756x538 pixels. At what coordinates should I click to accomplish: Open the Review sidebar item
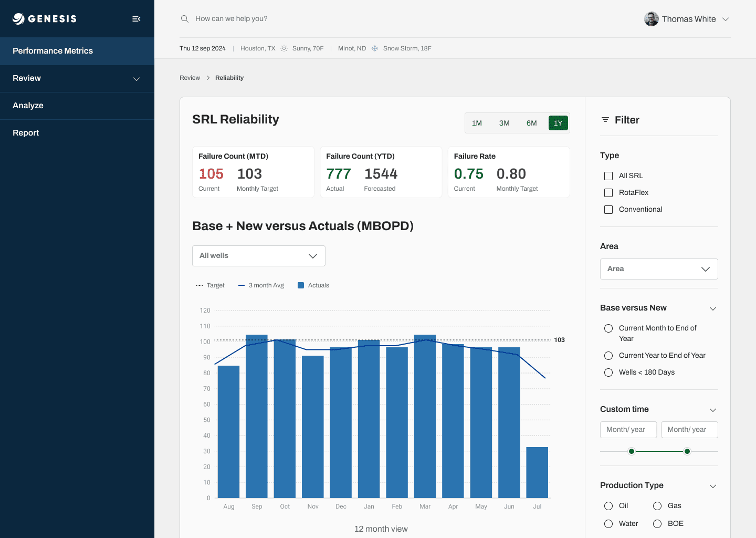[77, 78]
